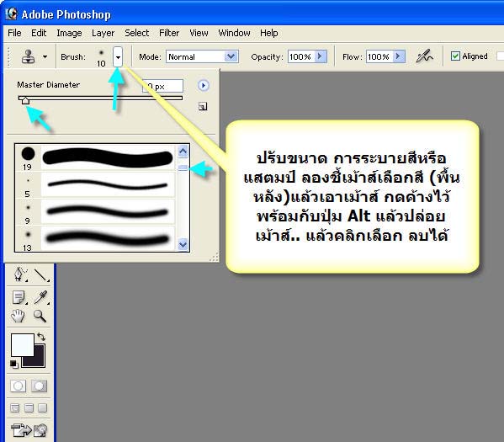
Task: Jump to ImageReady
Action: 29,430
